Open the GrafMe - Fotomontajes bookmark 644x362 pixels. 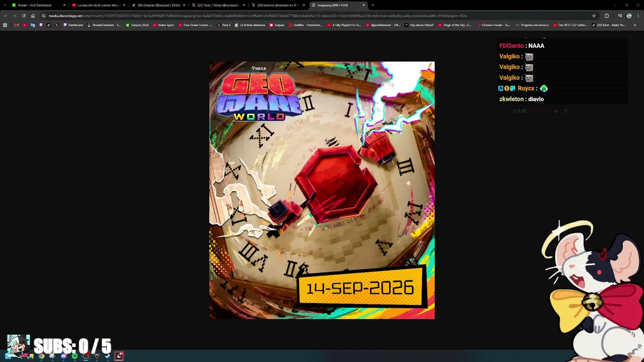tap(305, 25)
